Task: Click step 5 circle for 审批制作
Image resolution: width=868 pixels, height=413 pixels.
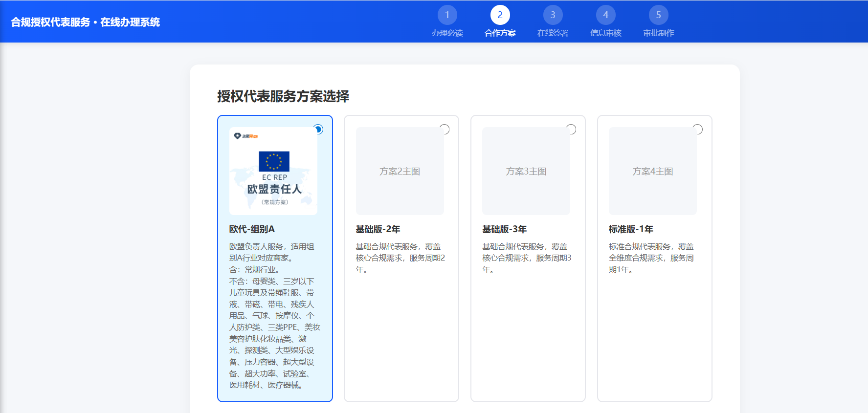Action: (658, 15)
